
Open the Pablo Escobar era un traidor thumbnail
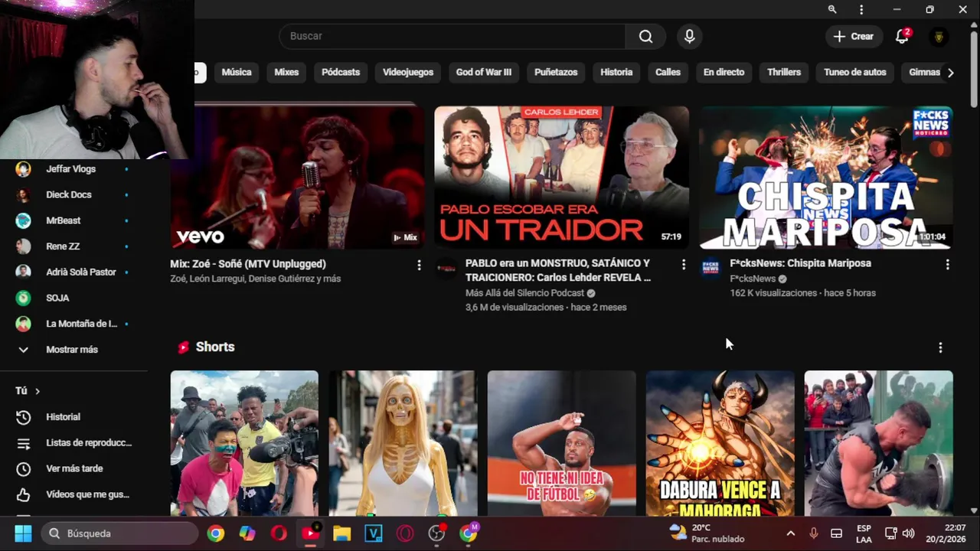coord(562,178)
